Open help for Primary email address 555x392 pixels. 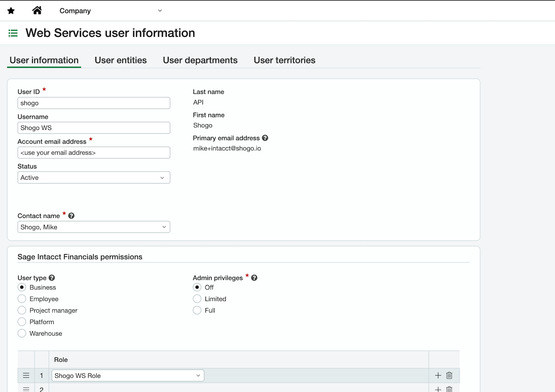click(x=265, y=138)
